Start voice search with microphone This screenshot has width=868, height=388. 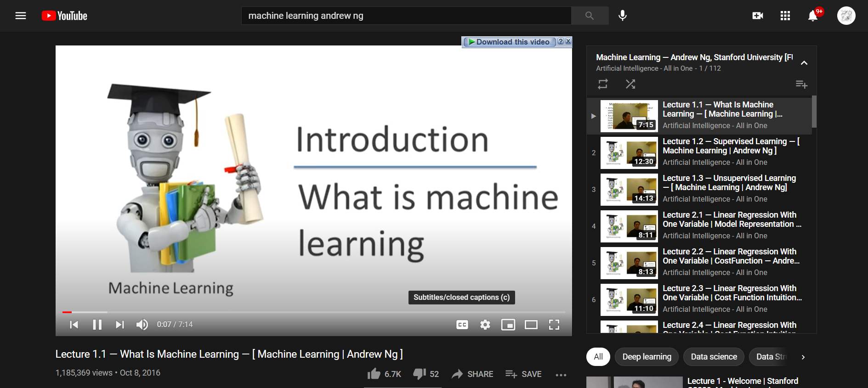[x=623, y=16]
